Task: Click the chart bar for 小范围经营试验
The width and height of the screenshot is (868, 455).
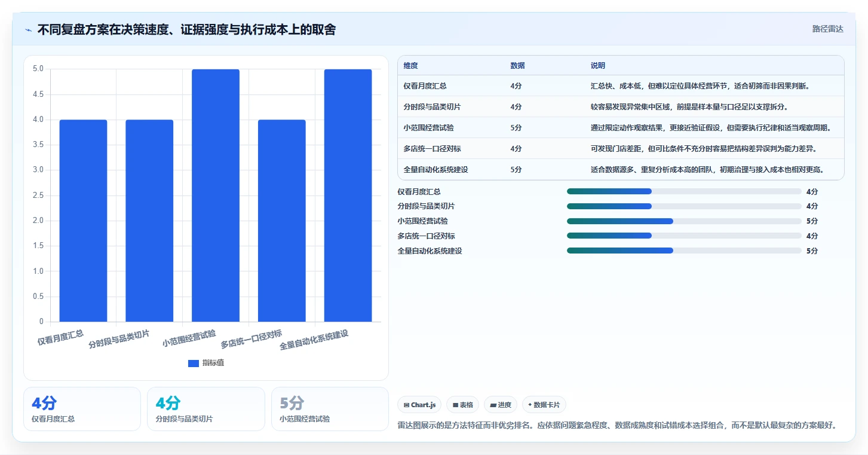Action: pos(216,196)
